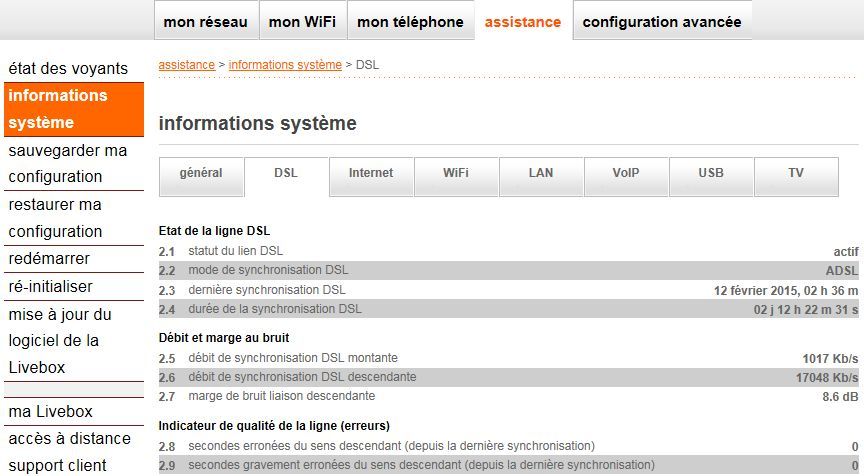Click the assistance breadcrumb link
Image resolution: width=864 pixels, height=476 pixels.
(186, 65)
